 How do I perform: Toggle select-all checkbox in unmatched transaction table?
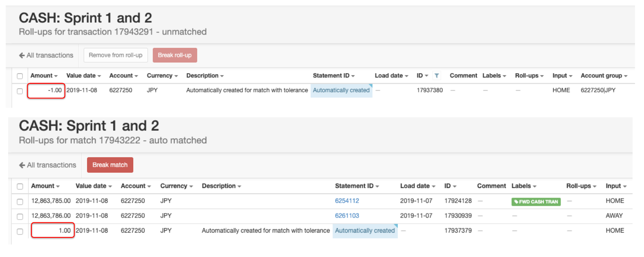(20, 76)
